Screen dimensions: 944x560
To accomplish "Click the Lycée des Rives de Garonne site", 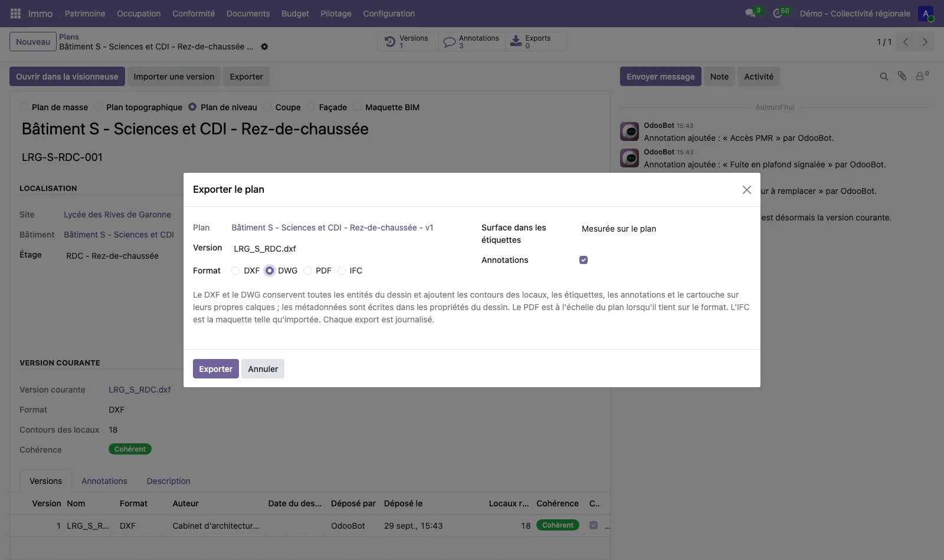I will click(117, 215).
